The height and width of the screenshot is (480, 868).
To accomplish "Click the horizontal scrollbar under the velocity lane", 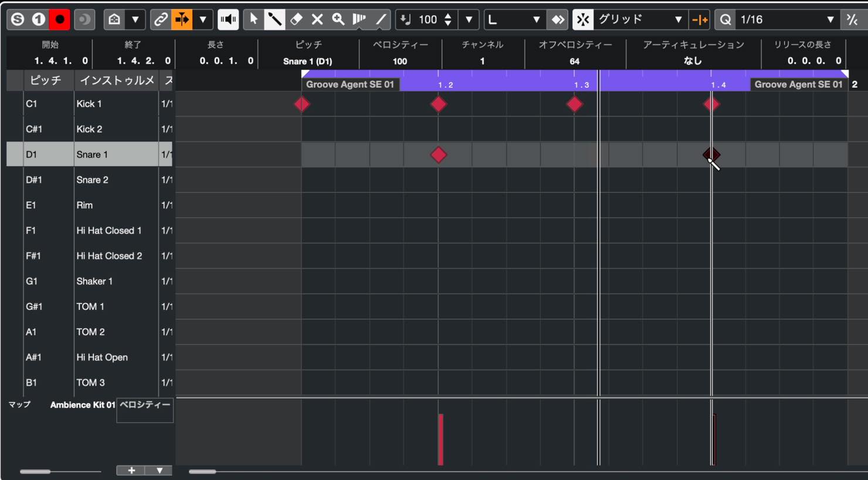I will [202, 471].
